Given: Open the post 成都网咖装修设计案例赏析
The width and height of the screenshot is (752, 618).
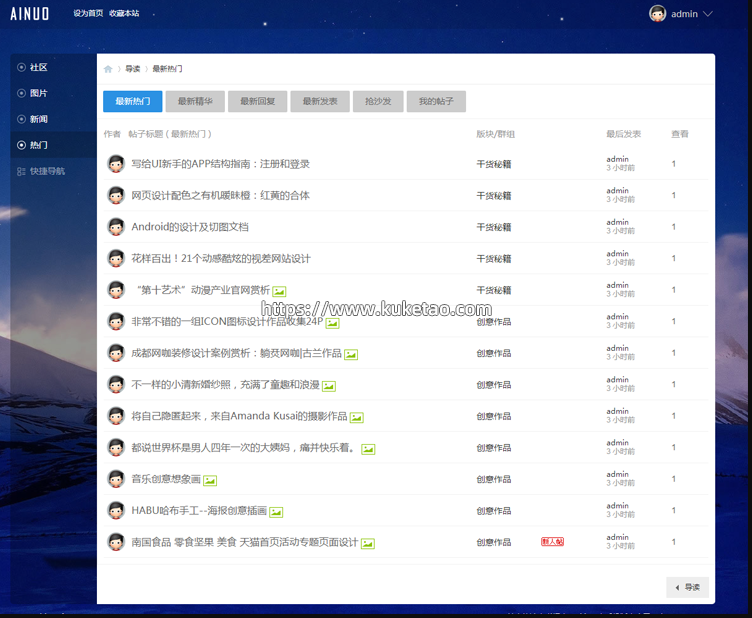Looking at the screenshot, I should point(236,353).
